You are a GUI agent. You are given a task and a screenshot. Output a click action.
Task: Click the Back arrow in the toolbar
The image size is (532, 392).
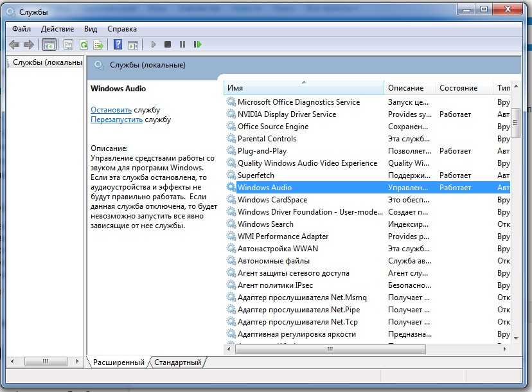point(14,44)
